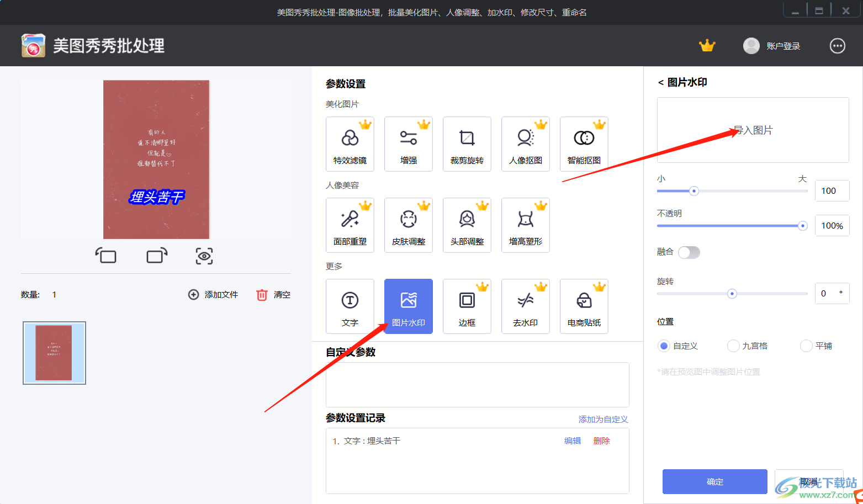The height and width of the screenshot is (504, 863).
Task: Click the 账户登录 login link
Action: 783,46
